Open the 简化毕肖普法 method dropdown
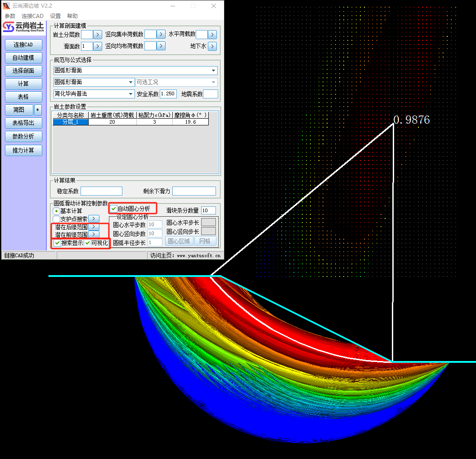Viewport: 476px width, 459px height. coord(131,94)
